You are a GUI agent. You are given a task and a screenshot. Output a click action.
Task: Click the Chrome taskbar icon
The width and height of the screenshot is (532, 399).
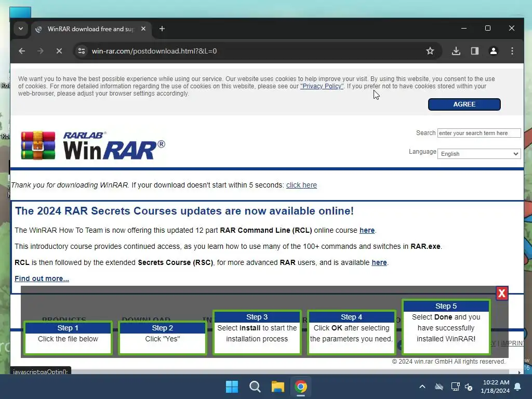click(301, 387)
